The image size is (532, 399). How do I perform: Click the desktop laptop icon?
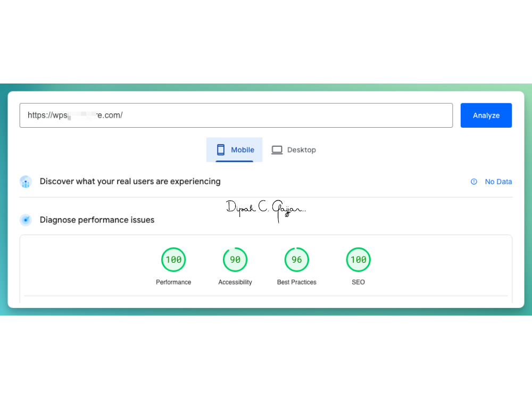click(x=277, y=150)
